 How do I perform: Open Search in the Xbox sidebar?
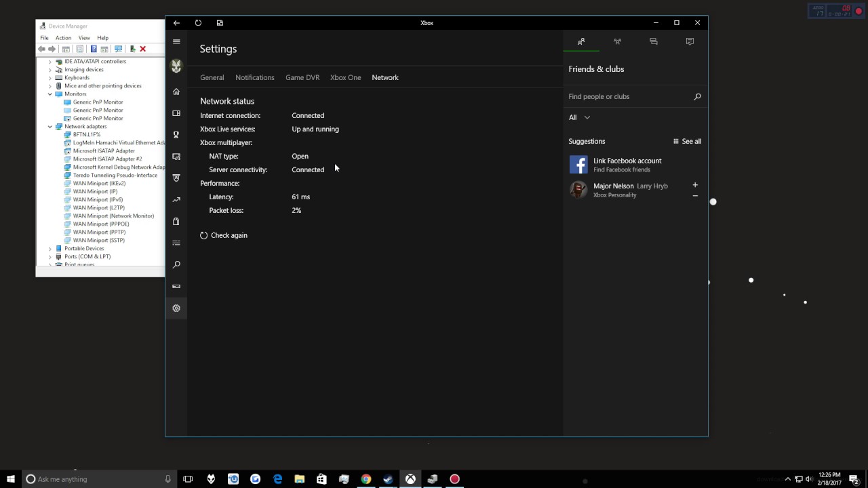tap(176, 265)
